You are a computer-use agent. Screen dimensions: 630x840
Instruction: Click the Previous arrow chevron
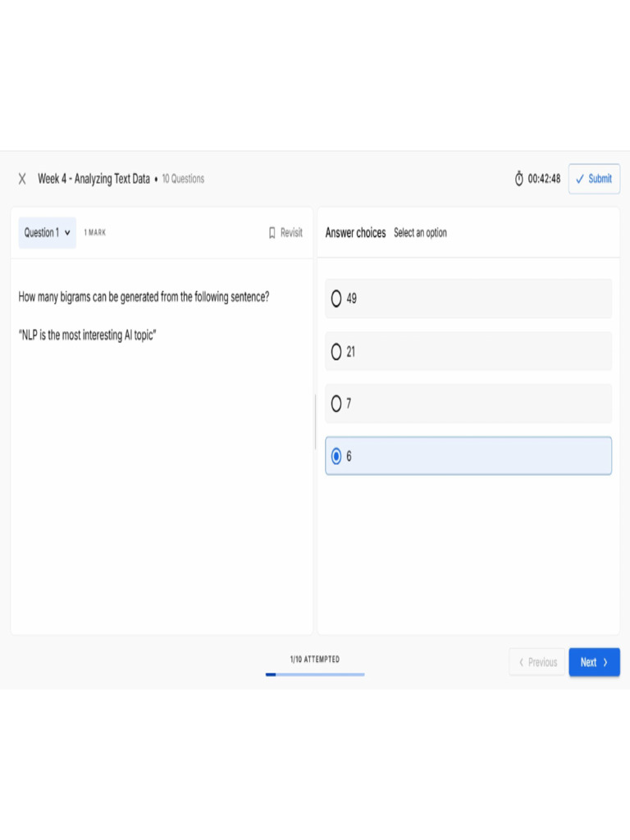coord(522,663)
